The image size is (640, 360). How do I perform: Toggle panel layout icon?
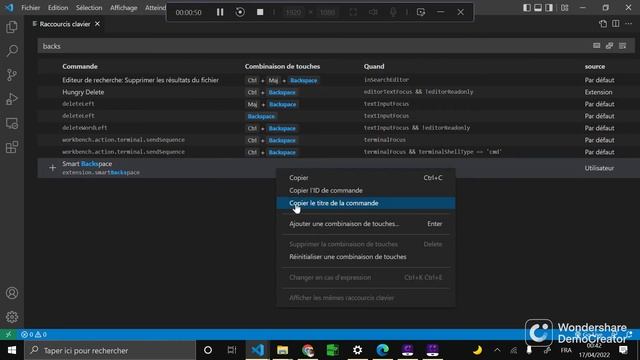click(x=538, y=7)
